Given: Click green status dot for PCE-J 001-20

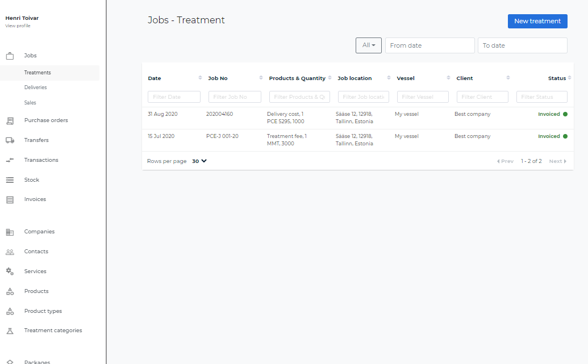Looking at the screenshot, I should coord(565,136).
